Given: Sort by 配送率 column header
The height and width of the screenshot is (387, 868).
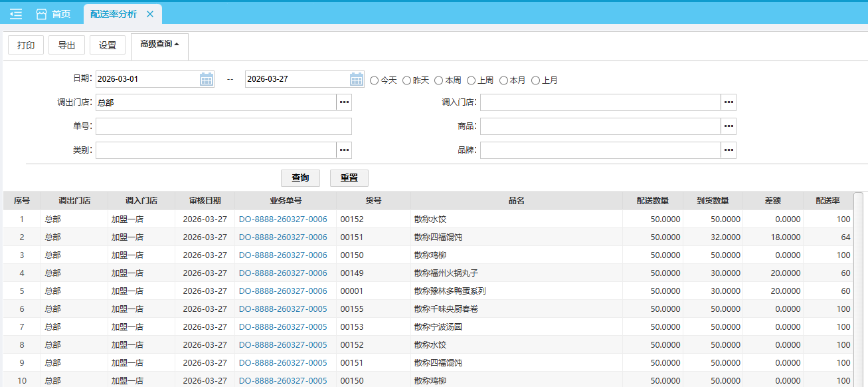Looking at the screenshot, I should point(827,201).
